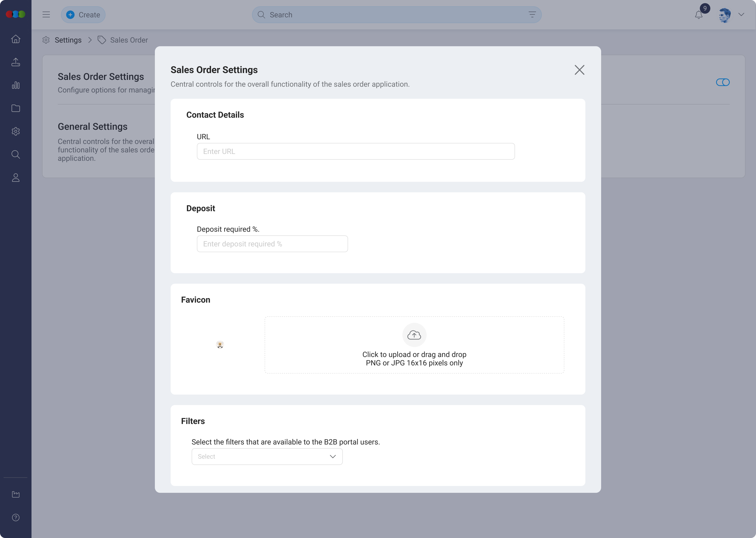Viewport: 756px width, 538px height.
Task: Open the Analytics bar-chart icon
Action: pos(15,85)
